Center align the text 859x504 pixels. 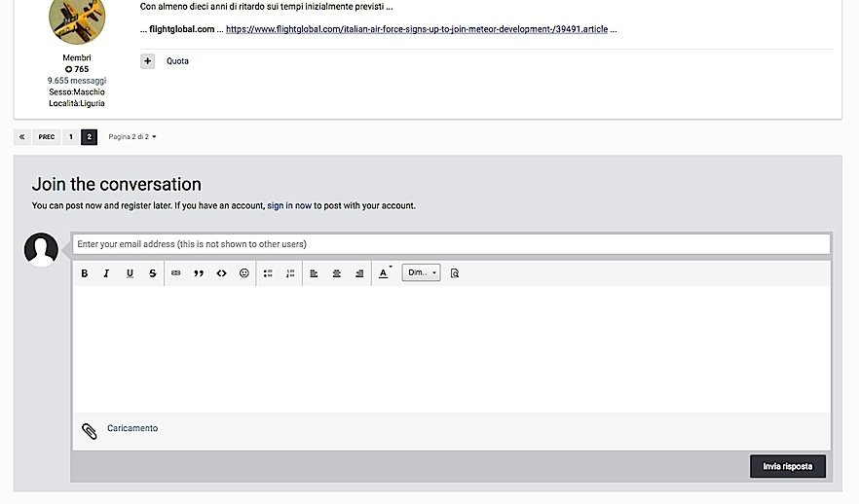[x=337, y=273]
